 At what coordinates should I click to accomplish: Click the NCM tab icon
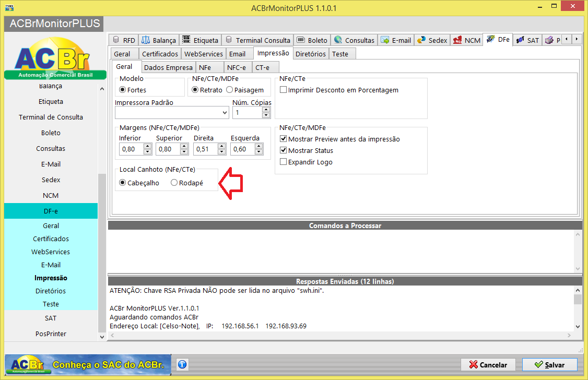(457, 40)
